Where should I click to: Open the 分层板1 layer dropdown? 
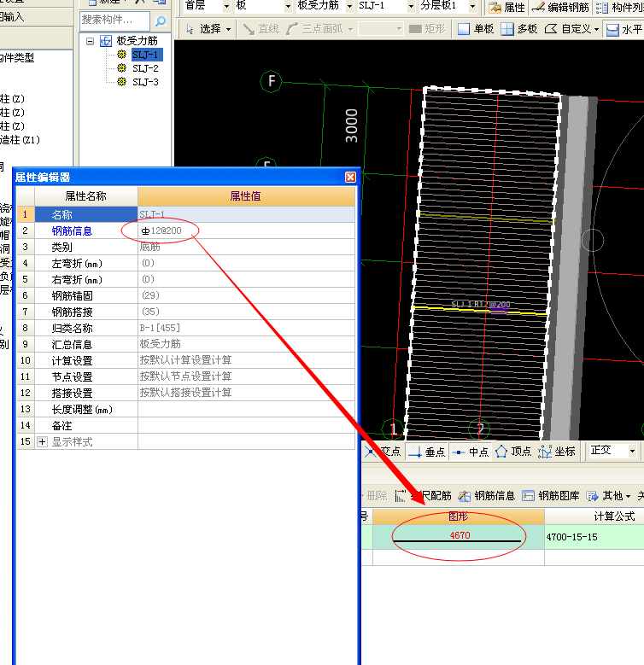(472, 6)
